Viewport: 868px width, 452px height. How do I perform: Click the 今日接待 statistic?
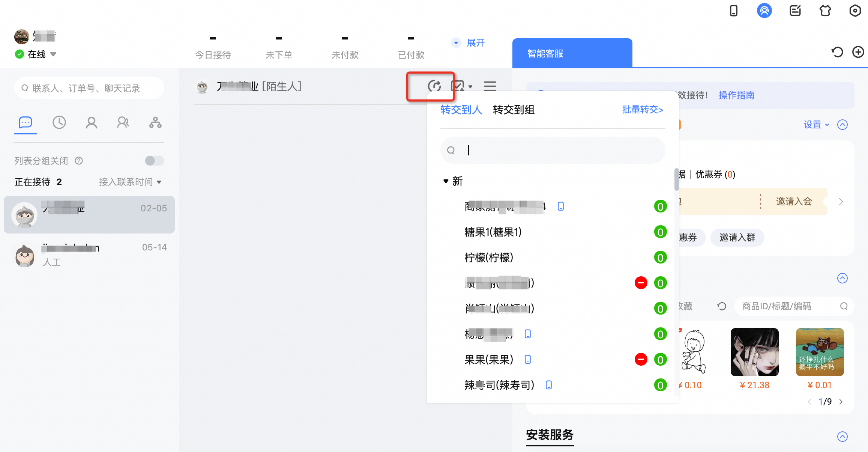pos(213,48)
